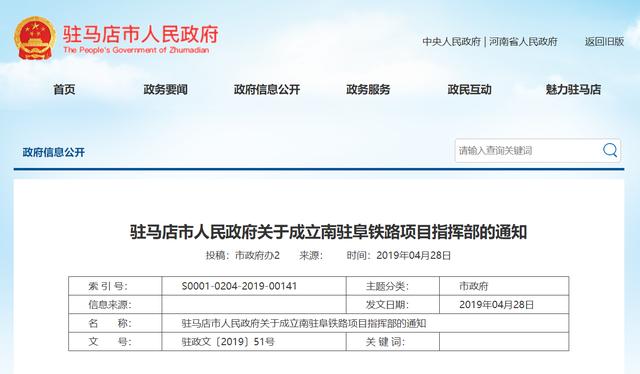This screenshot has width=640, height=374.
Task: Click the 市政府 subject category cell
Action: [x=473, y=286]
